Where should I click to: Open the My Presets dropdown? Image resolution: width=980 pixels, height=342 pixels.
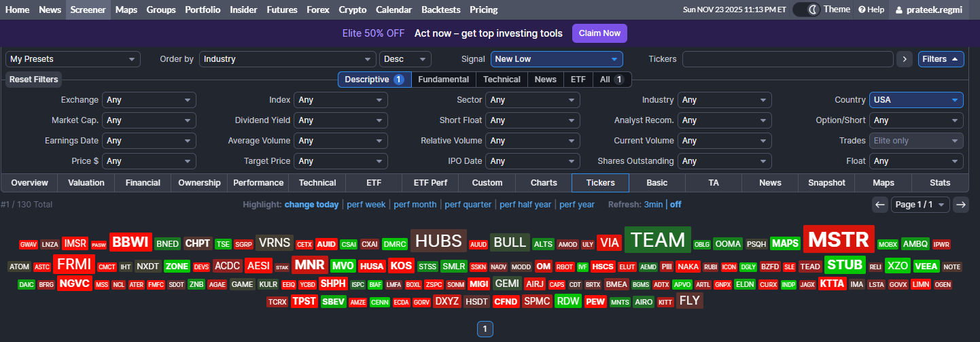(73, 59)
